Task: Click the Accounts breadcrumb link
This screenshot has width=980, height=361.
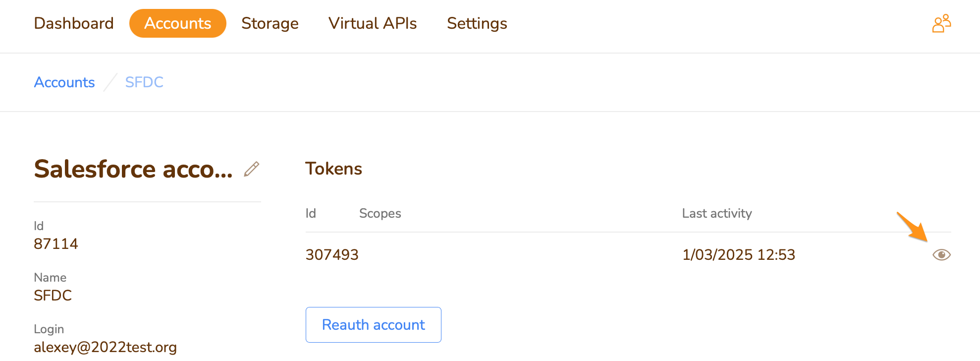Action: coord(64,82)
